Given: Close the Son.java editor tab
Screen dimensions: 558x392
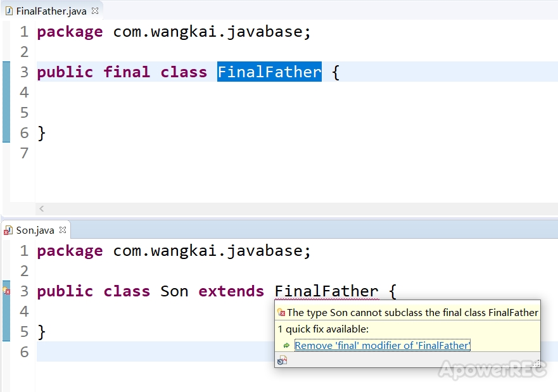Looking at the screenshot, I should (63, 230).
